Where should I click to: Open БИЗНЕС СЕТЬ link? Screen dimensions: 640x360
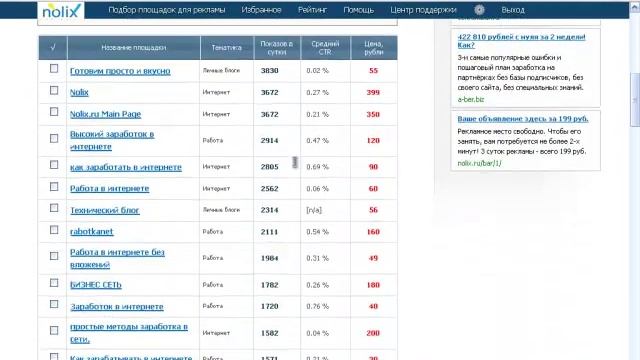[x=96, y=285]
